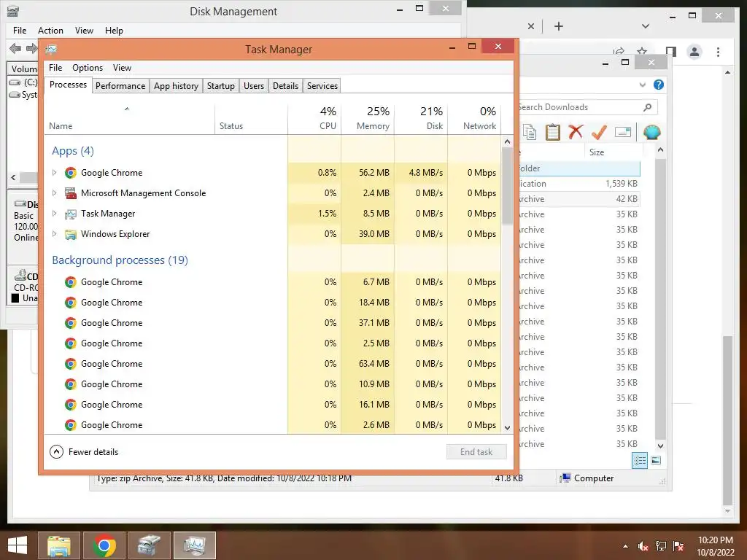Click Disk Management forward arrow

[x=31, y=48]
